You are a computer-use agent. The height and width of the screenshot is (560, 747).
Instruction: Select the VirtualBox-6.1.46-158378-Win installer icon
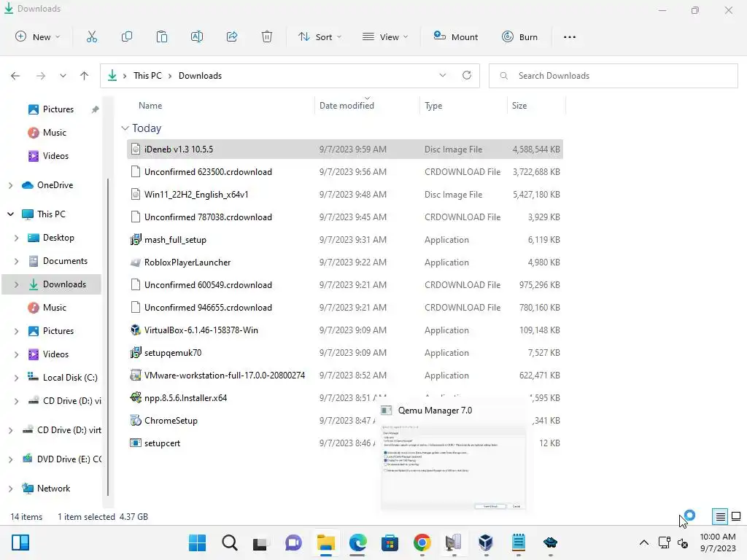pos(136,330)
